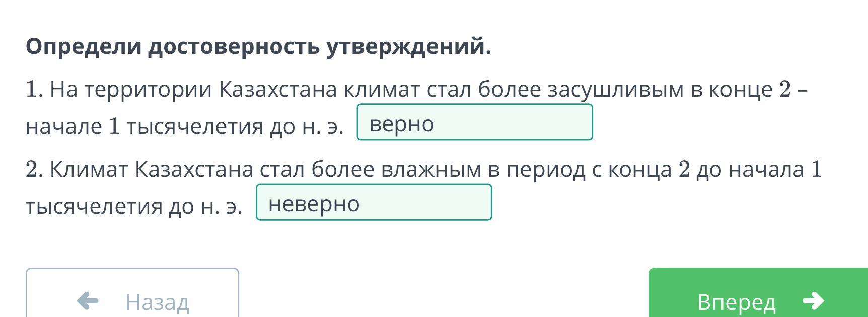
Task: Click the word "период" in statement 2
Action: coord(546,169)
